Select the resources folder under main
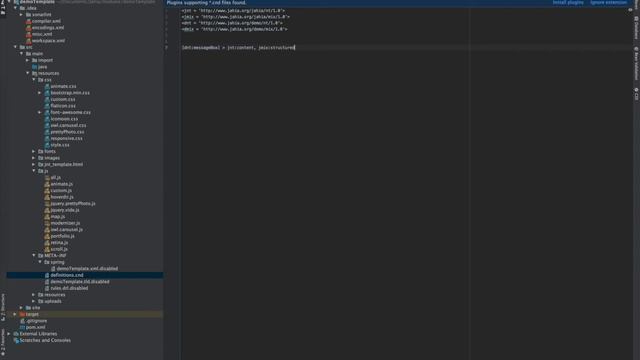This screenshot has width=640, height=360. (49, 73)
